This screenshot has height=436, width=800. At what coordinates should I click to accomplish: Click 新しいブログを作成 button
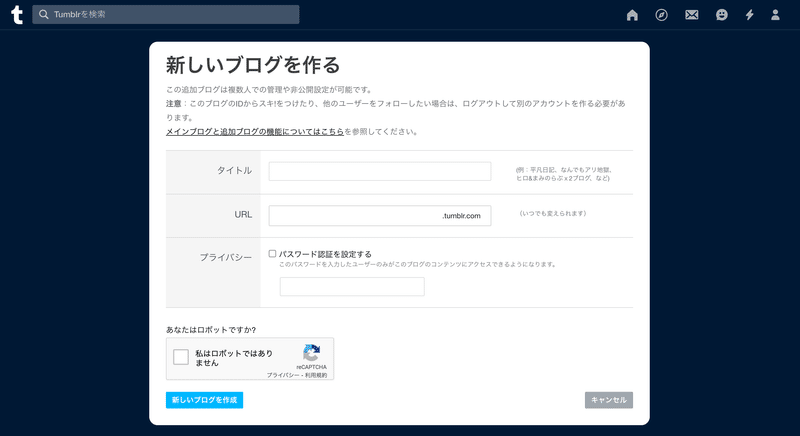pos(204,400)
